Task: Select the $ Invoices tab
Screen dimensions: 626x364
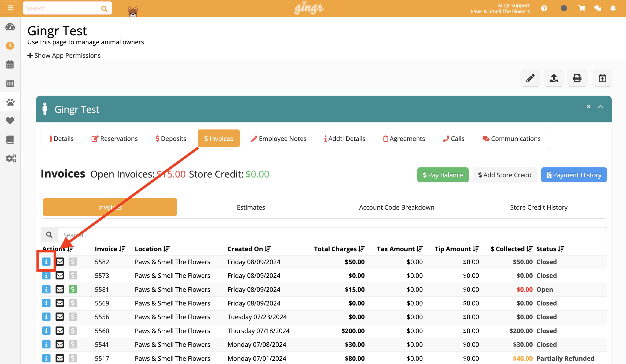Action: tap(219, 139)
